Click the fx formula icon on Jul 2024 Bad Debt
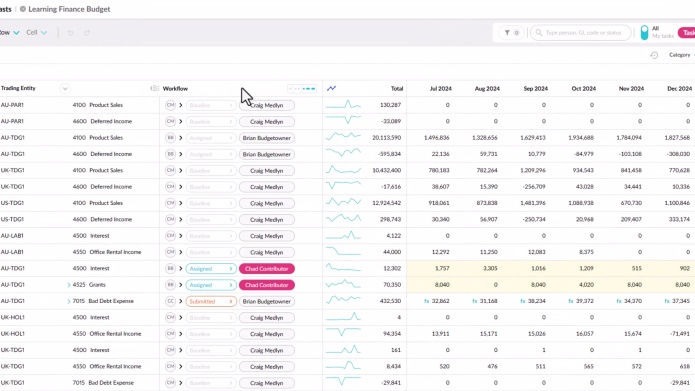The image size is (695, 391). click(x=427, y=301)
